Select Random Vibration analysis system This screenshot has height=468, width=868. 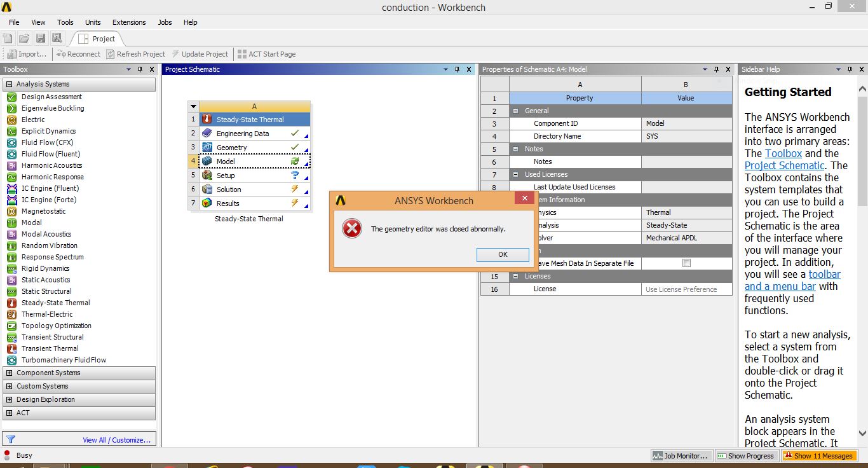(x=50, y=245)
